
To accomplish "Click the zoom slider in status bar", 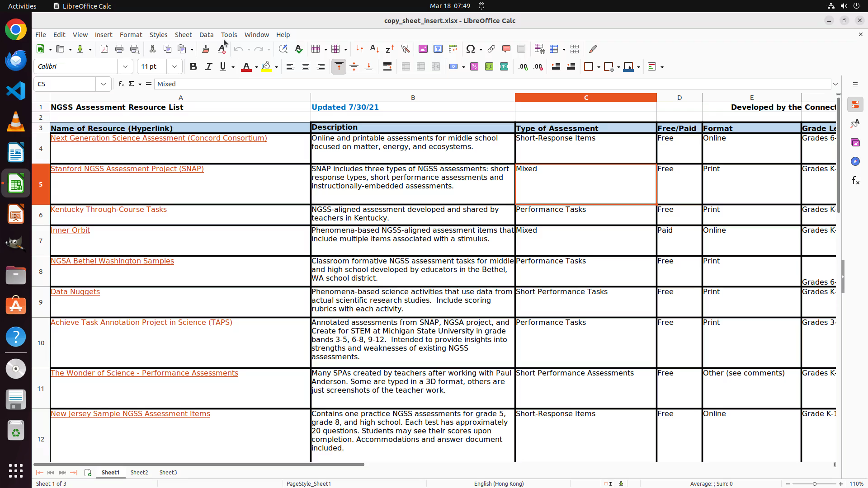I will (x=814, y=484).
